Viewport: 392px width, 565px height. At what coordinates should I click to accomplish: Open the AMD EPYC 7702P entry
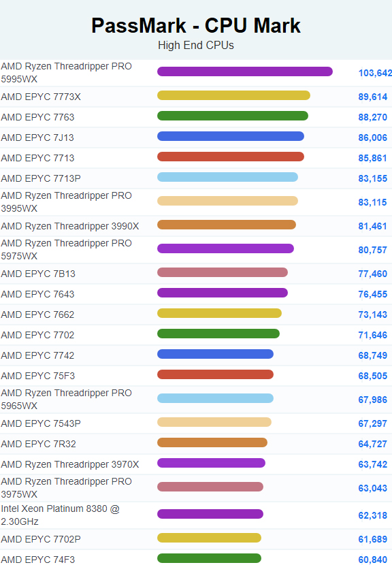[41, 539]
